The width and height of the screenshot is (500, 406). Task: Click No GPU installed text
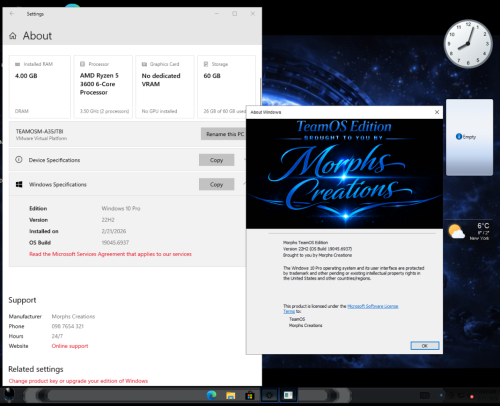159,111
